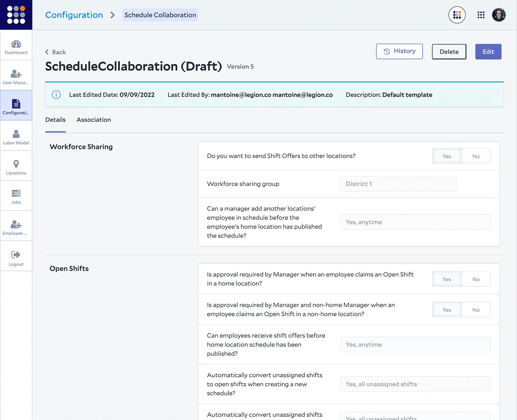Click the Edit button
Screen dimensions: 517x420
[488, 52]
